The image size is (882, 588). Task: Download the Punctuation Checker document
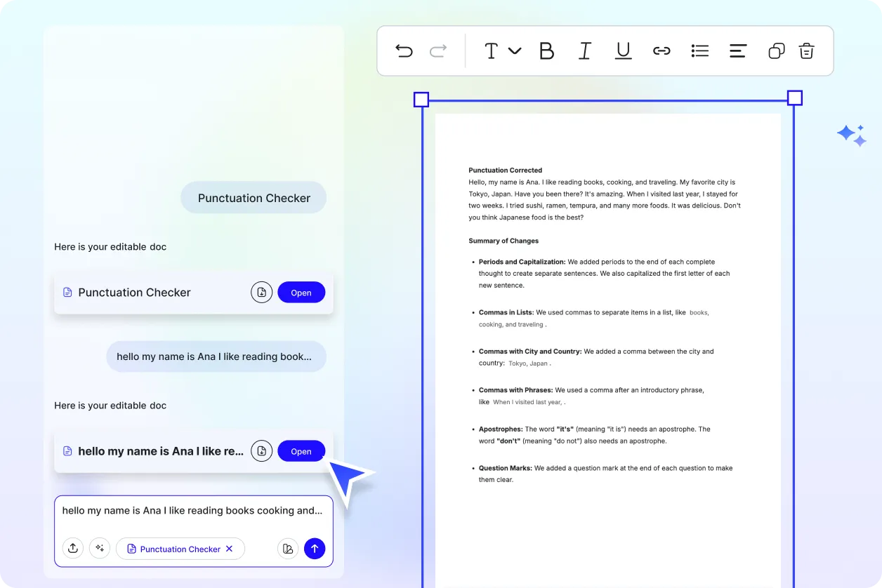pos(261,292)
